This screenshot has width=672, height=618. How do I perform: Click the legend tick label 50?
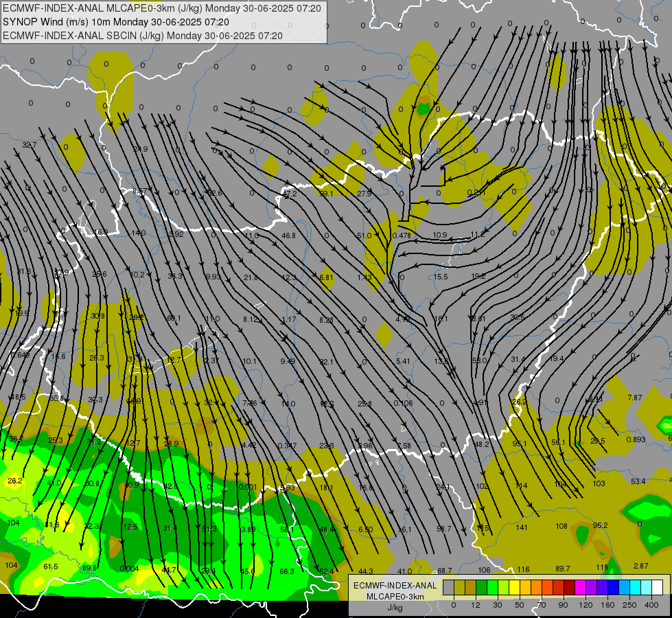520,605
